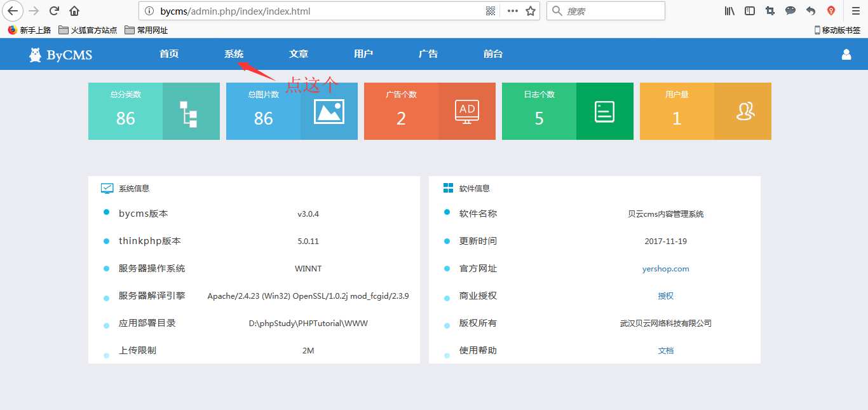Viewport: 868px width, 410px height.
Task: Select the 贝云cms内容管理系统 software name
Action: point(666,214)
